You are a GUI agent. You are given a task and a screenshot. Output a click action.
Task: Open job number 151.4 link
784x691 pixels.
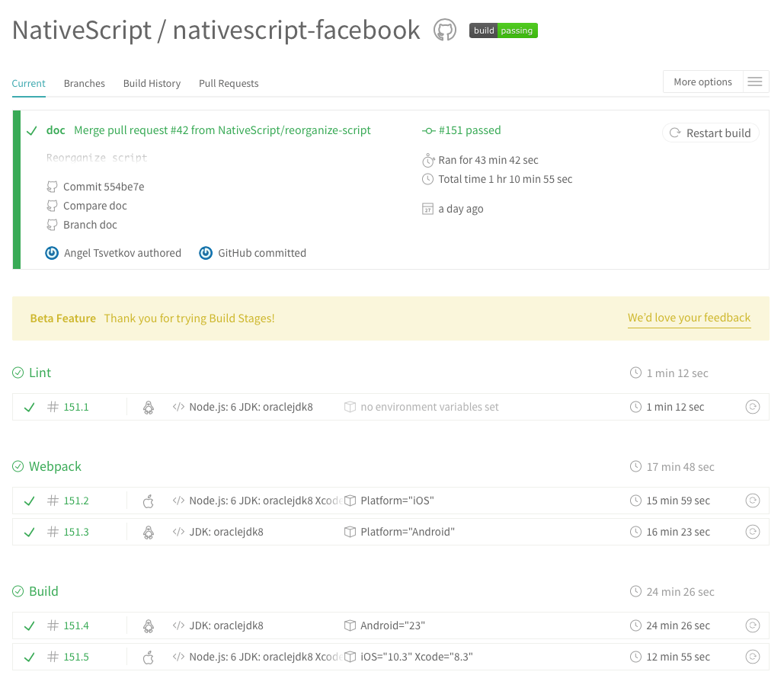[x=76, y=625]
